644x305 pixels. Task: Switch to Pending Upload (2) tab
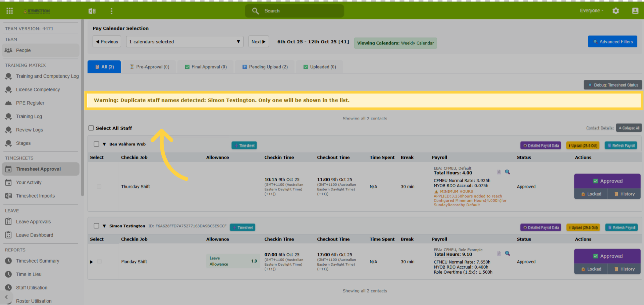(x=265, y=67)
